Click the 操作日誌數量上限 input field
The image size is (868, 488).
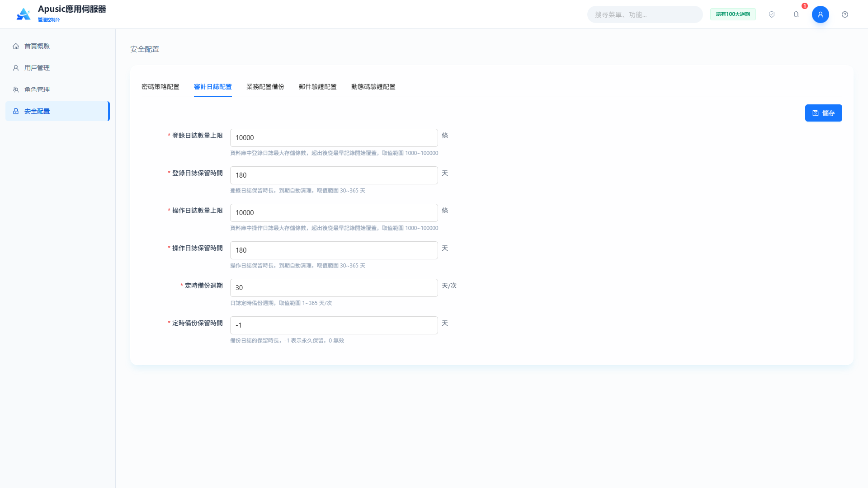pyautogui.click(x=334, y=213)
